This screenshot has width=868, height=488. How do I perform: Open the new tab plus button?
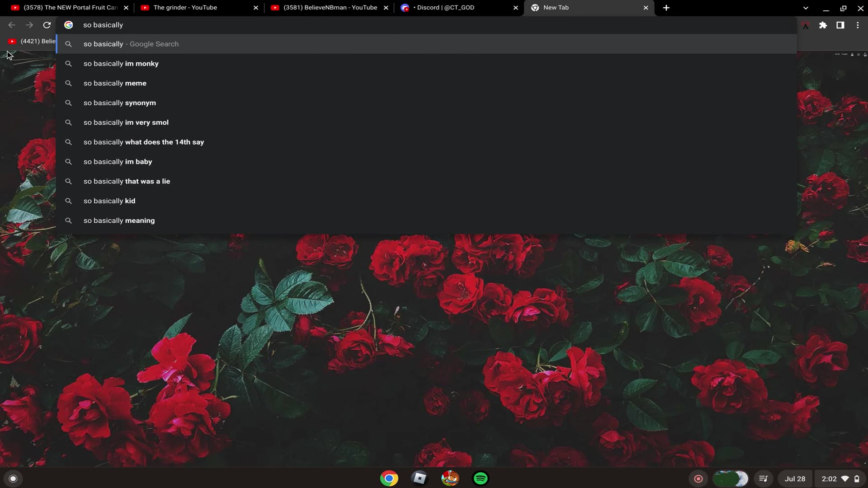click(x=666, y=8)
